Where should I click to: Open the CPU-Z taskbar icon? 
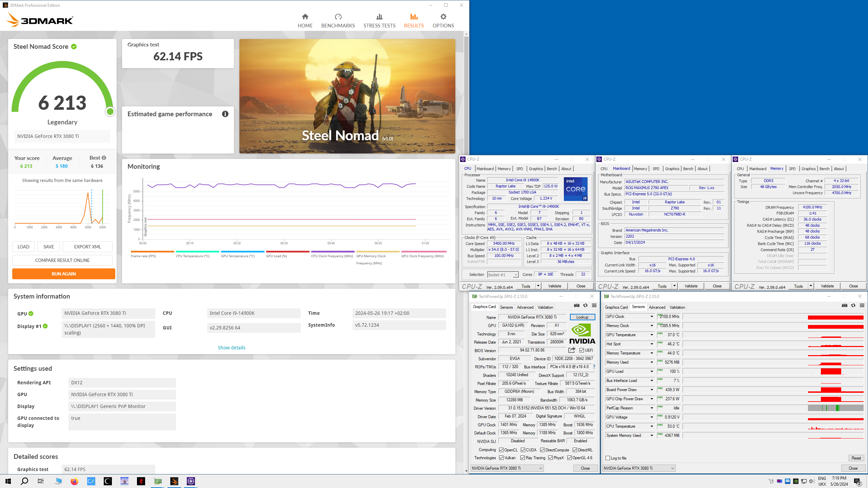coord(191,481)
